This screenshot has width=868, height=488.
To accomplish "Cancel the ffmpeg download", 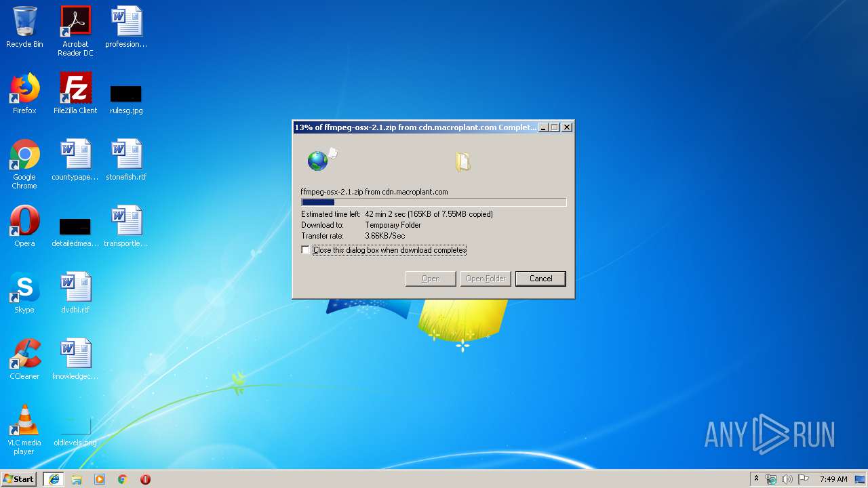I will pyautogui.click(x=540, y=279).
